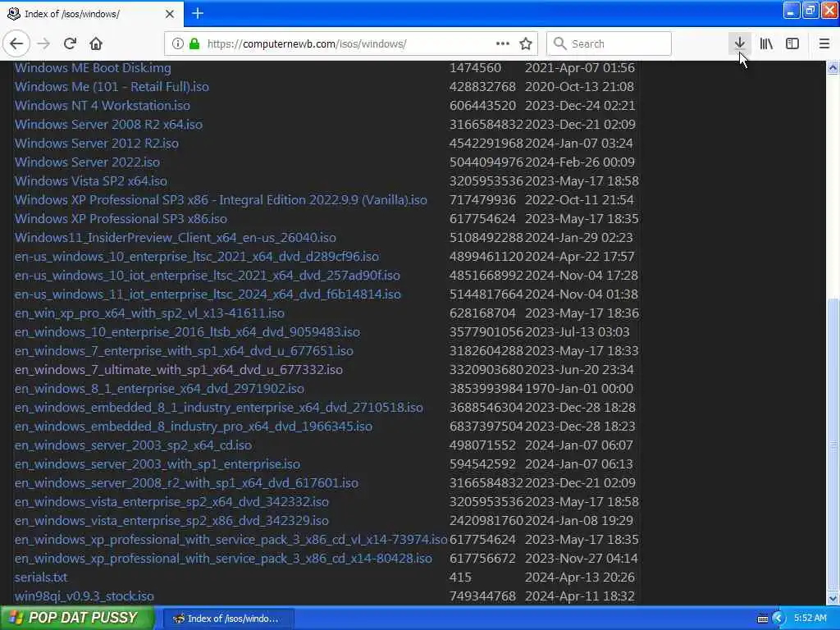Open Windows NT 4 Workstation.iso link
This screenshot has width=840, height=630.
(102, 106)
